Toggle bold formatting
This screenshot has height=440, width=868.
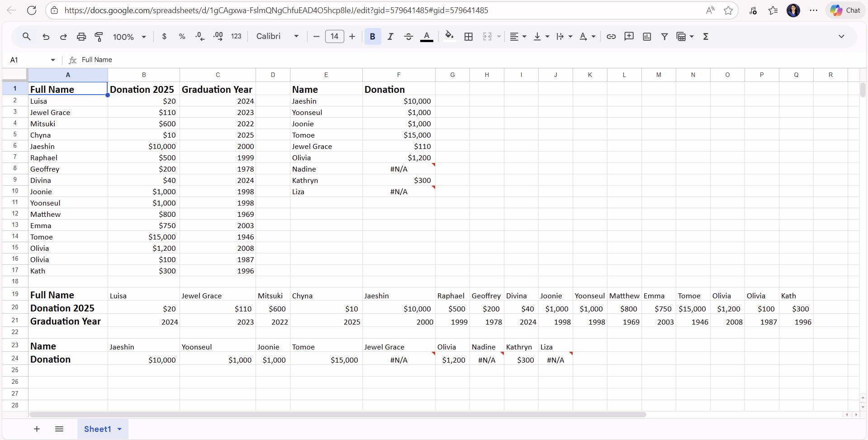[x=372, y=37]
